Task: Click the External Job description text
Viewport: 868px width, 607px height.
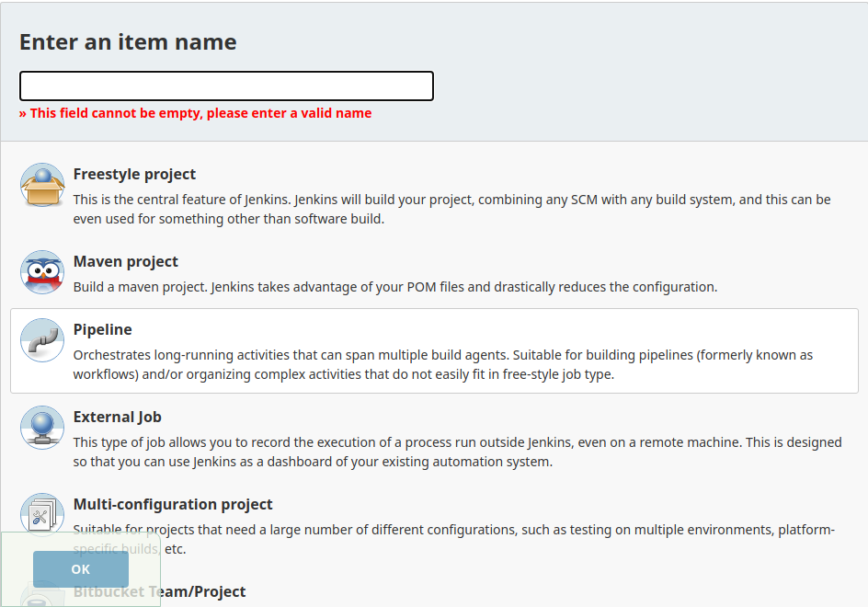Action: point(457,452)
